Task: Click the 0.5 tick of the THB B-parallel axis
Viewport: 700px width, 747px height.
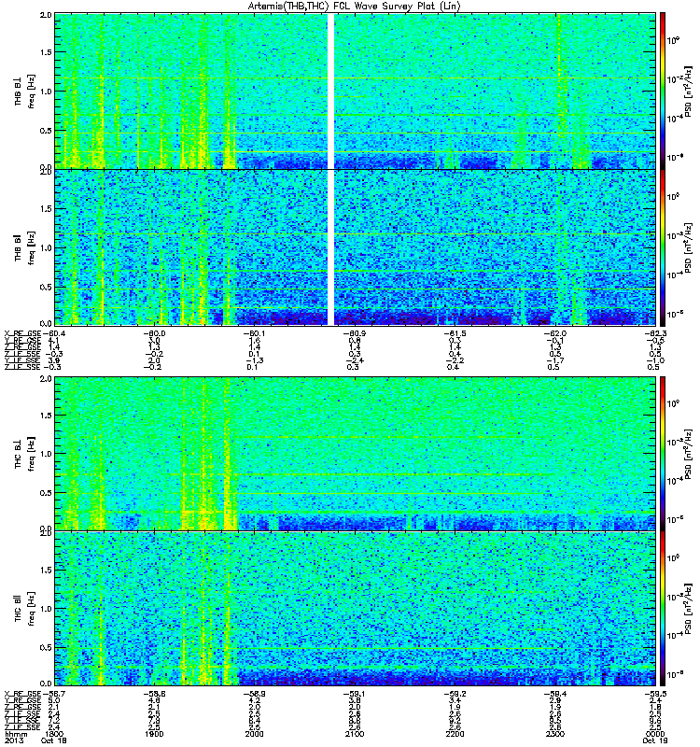Action: (46, 287)
